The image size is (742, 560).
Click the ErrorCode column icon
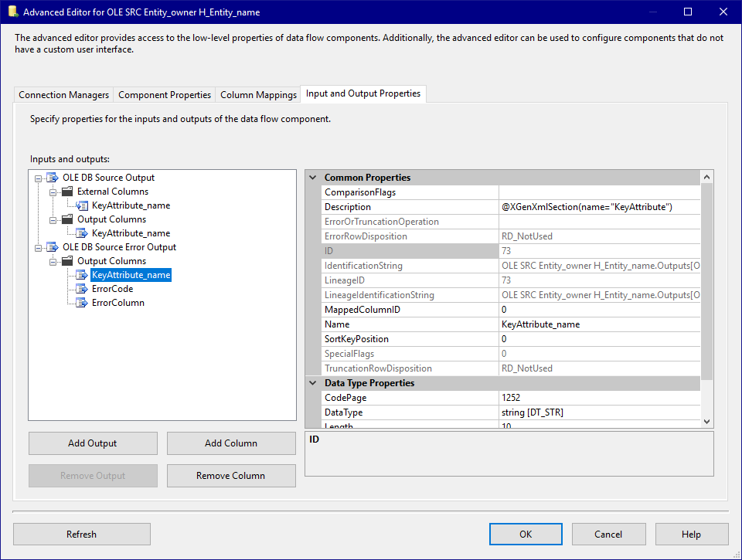82,289
